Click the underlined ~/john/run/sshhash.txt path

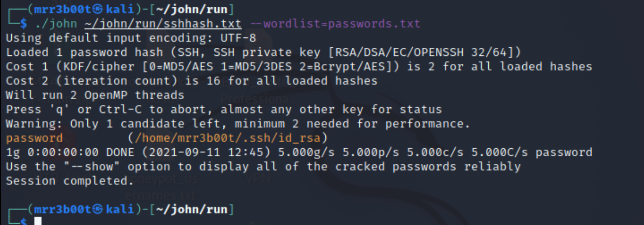[163, 23]
